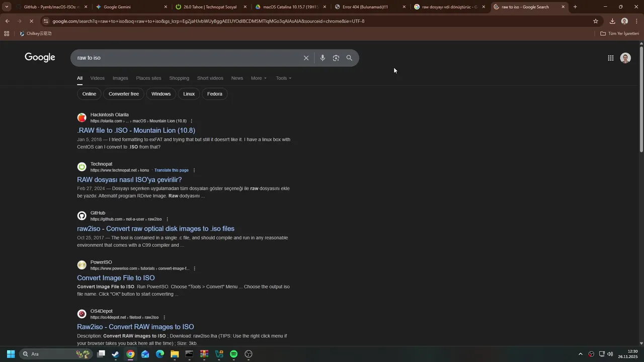Image resolution: width=644 pixels, height=362 pixels.
Task: Stop loading the page
Action: 31,21
